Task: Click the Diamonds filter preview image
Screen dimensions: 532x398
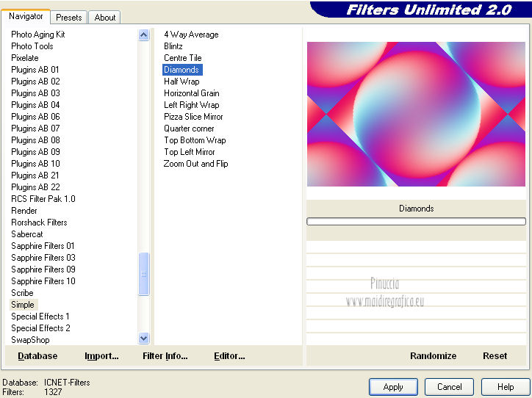Action: [x=416, y=114]
